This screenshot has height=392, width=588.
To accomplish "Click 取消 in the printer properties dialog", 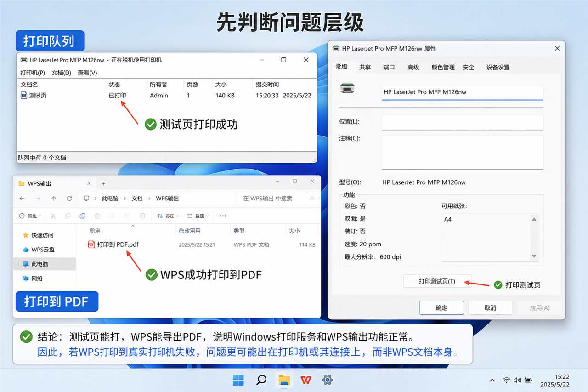I will tap(491, 308).
